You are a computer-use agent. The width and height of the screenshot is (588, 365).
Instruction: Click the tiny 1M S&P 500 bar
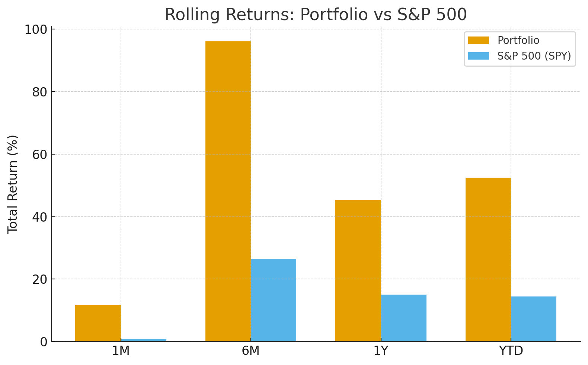pyautogui.click(x=144, y=340)
